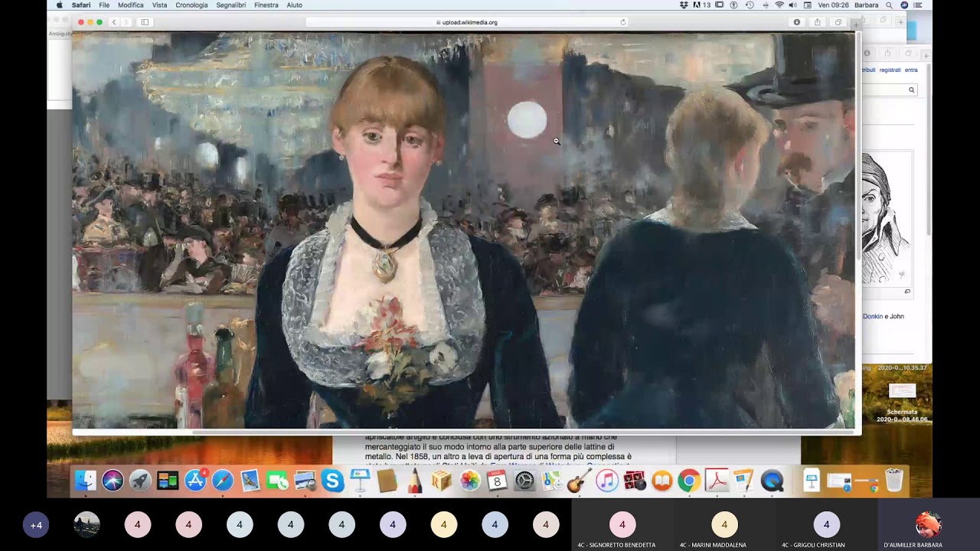Show Safari downloads
Viewport: 980px width, 551px height.
pos(796,22)
